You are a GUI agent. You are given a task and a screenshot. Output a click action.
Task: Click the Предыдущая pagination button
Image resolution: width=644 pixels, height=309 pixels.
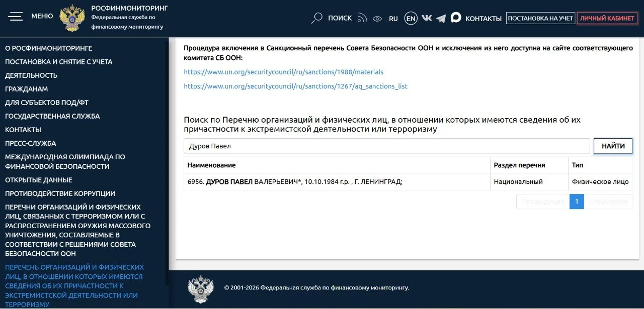[x=543, y=201]
